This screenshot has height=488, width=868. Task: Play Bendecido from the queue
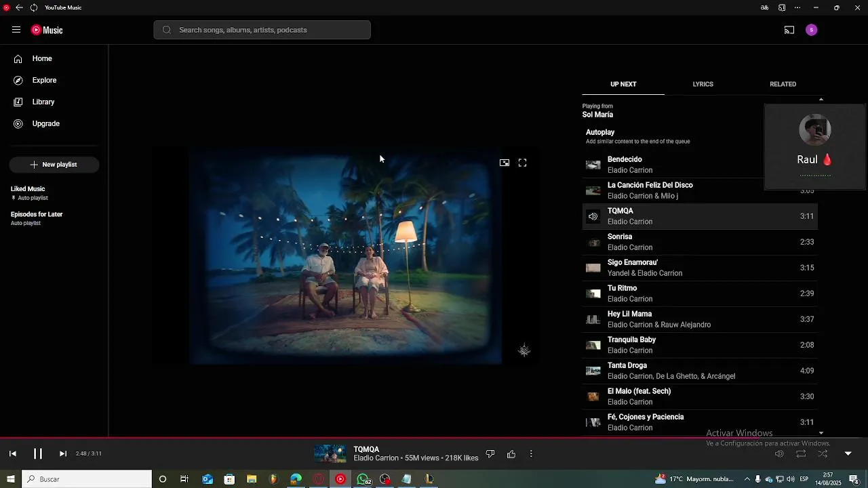pos(700,165)
